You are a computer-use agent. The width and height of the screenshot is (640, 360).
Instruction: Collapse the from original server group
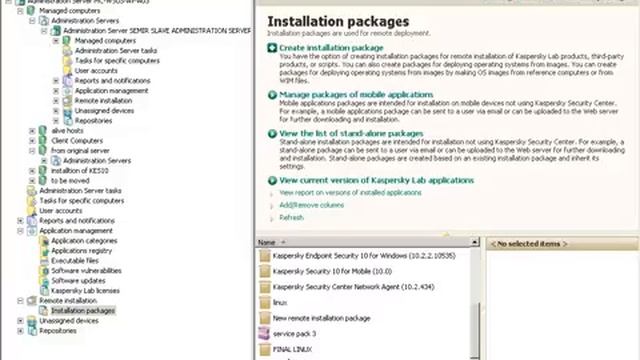(x=32, y=151)
